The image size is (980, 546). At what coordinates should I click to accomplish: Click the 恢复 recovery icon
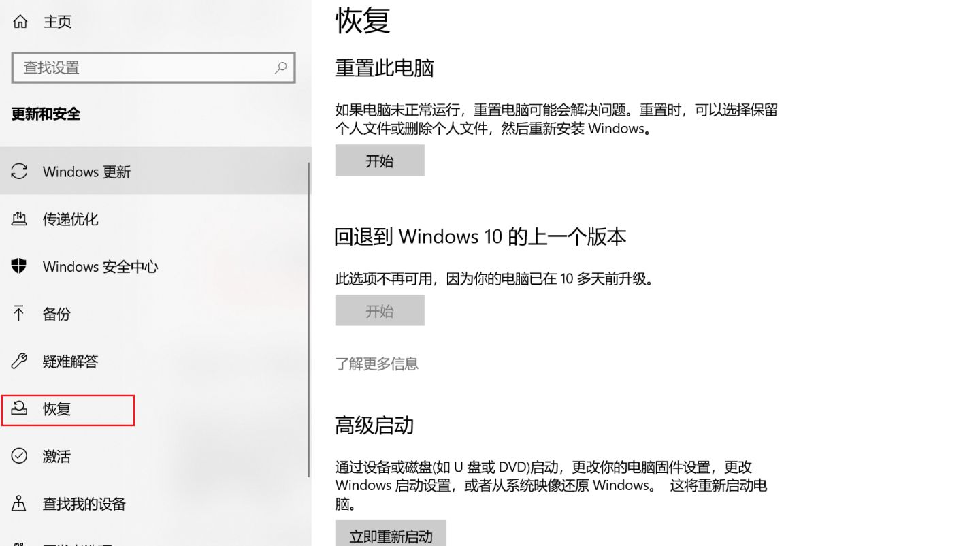click(19, 408)
